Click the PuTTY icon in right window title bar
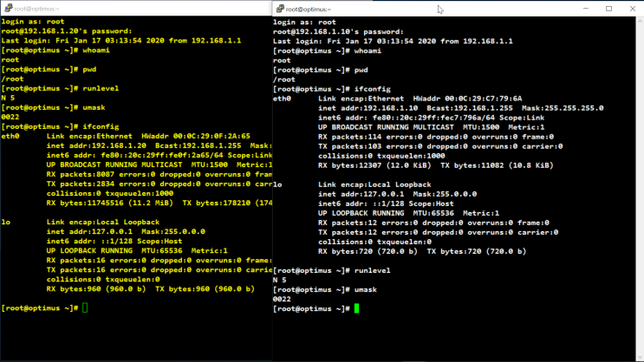644x362 pixels. click(x=281, y=9)
